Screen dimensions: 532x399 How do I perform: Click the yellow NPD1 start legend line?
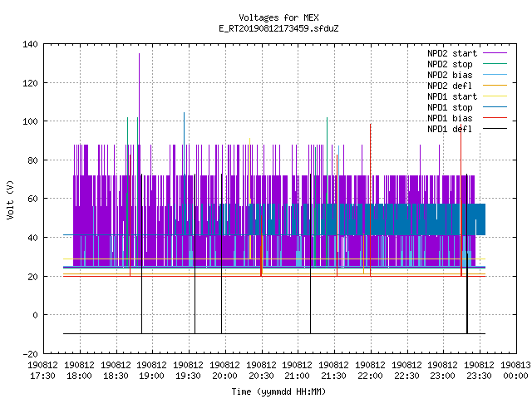[495, 96]
